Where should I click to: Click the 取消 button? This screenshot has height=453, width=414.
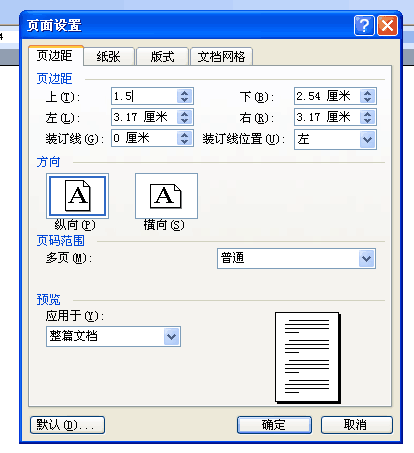pos(357,425)
